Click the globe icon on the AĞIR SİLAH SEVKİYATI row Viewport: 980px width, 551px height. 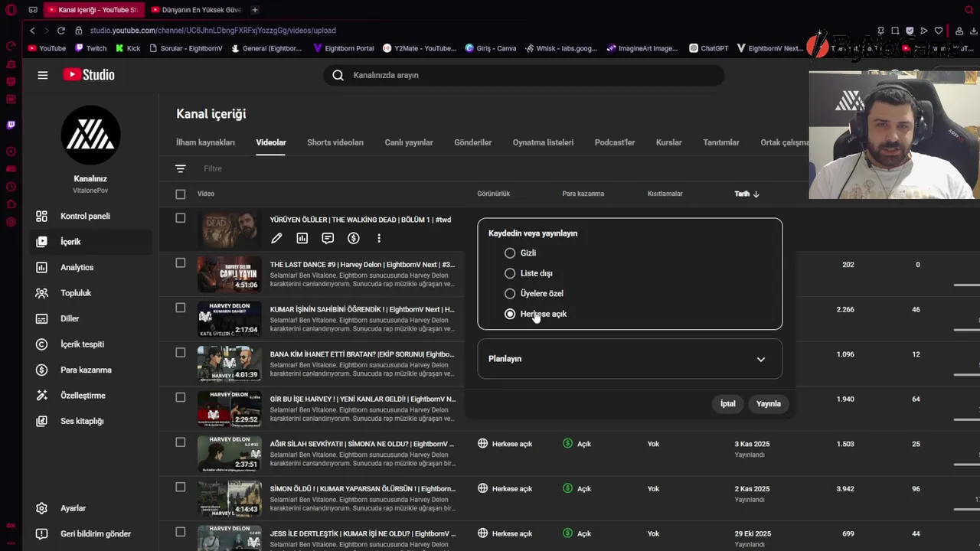483,443
